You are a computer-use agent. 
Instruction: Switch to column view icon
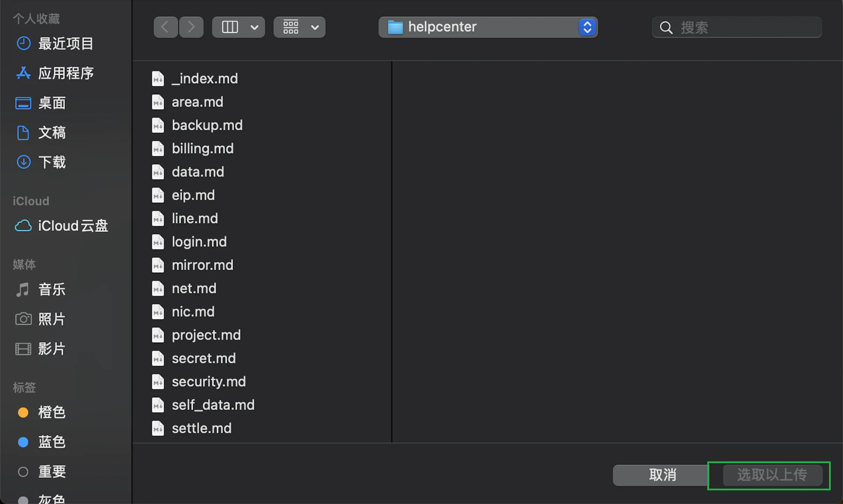[x=230, y=27]
